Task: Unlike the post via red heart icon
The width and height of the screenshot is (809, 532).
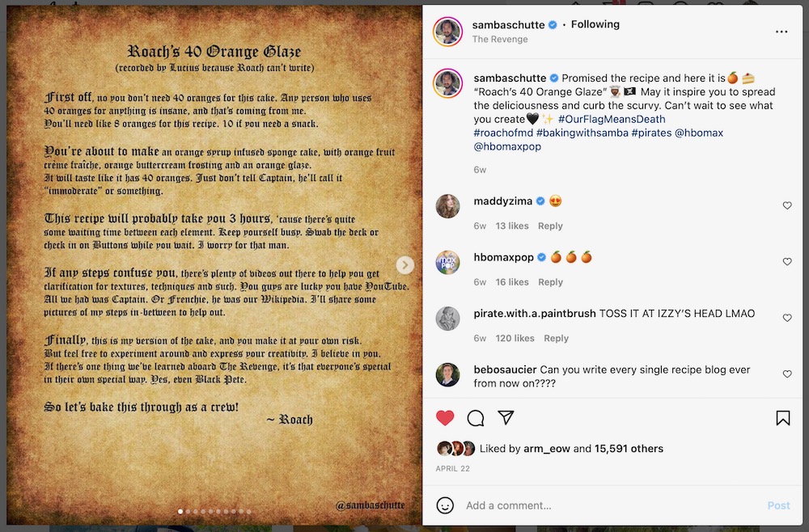Action: tap(445, 417)
